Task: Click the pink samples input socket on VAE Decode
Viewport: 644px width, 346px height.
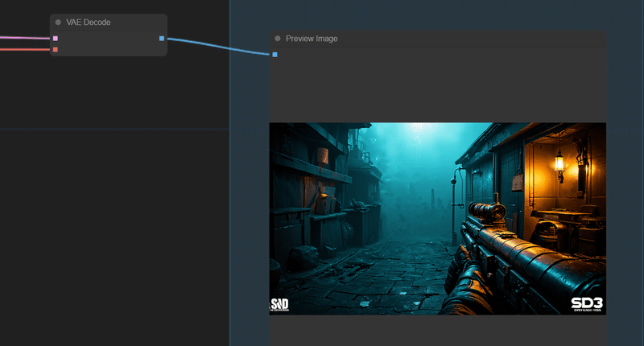Action: tap(56, 39)
